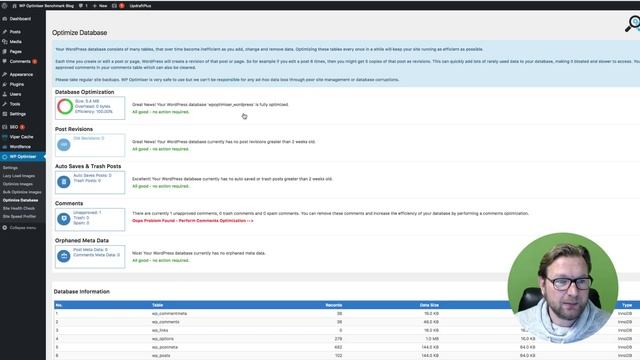Open UpdraftPlus in the admin bar
The image size is (640, 360).
click(140, 6)
